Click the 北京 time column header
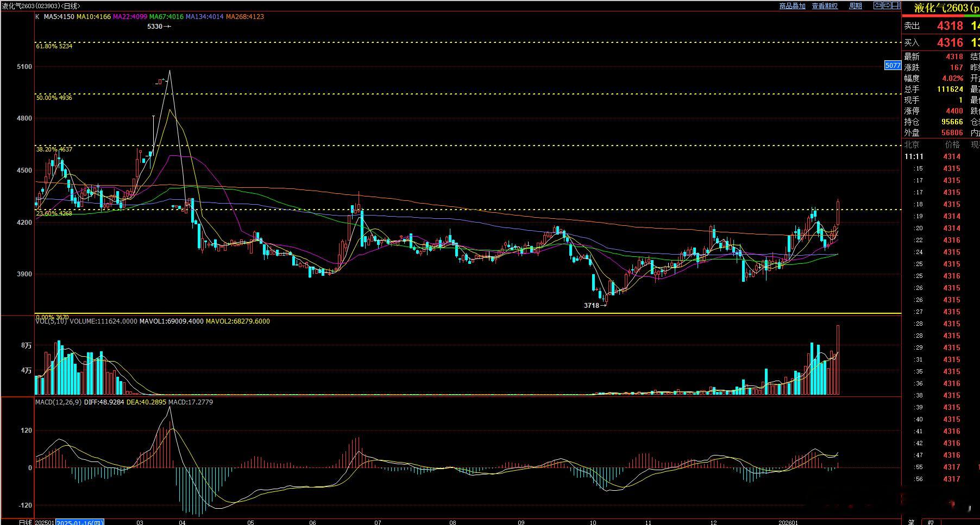Image resolution: width=980 pixels, height=525 pixels. pos(912,144)
